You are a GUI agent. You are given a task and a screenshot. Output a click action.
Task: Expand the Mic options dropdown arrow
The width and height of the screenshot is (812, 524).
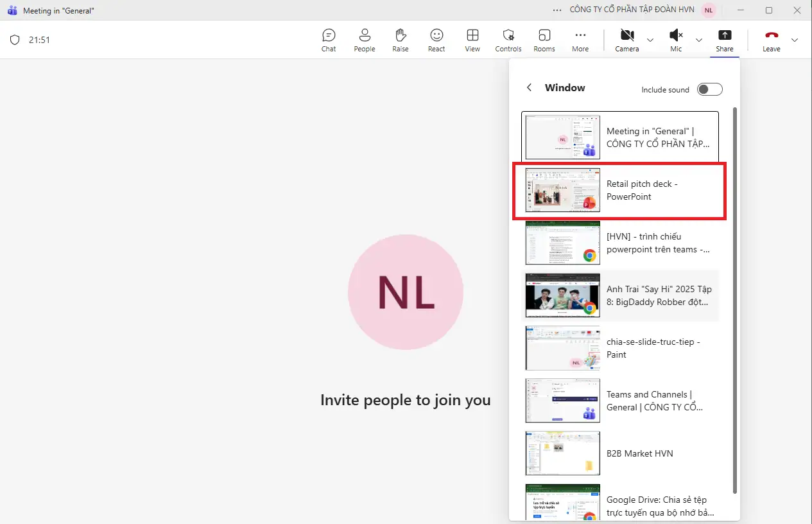pos(699,40)
